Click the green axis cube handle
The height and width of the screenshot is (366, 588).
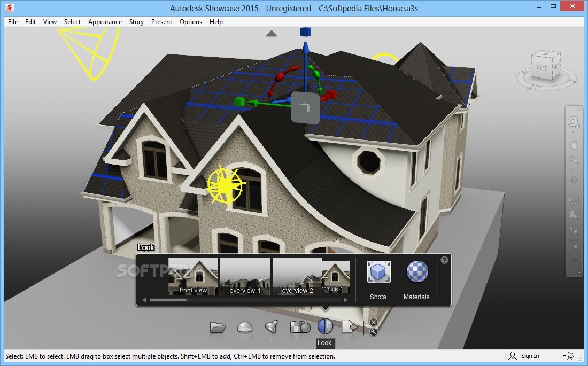tap(239, 102)
